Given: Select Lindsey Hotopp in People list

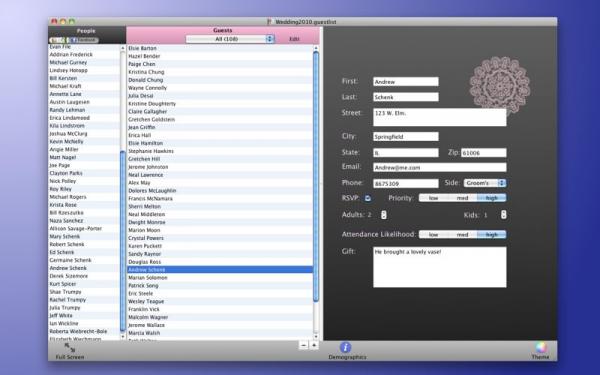Looking at the screenshot, I should click(84, 70).
